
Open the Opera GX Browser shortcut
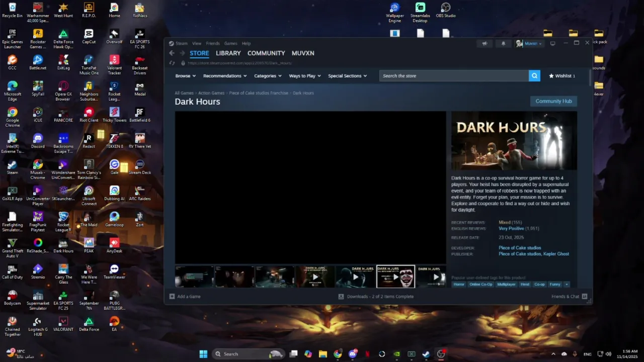pos(63,91)
